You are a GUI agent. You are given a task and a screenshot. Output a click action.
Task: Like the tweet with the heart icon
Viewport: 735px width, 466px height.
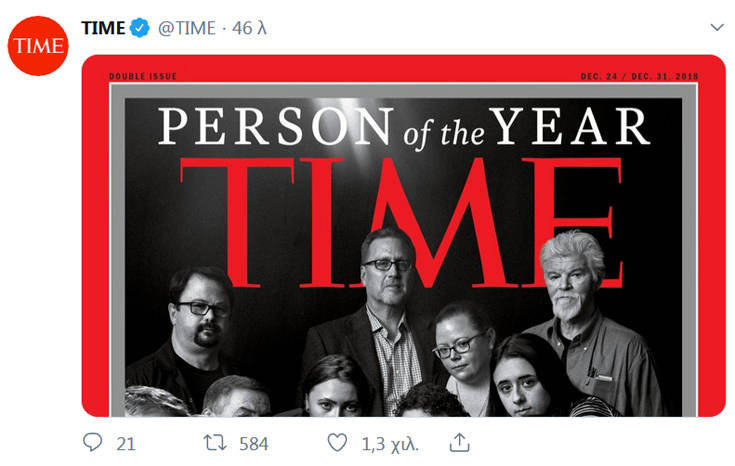(x=337, y=442)
